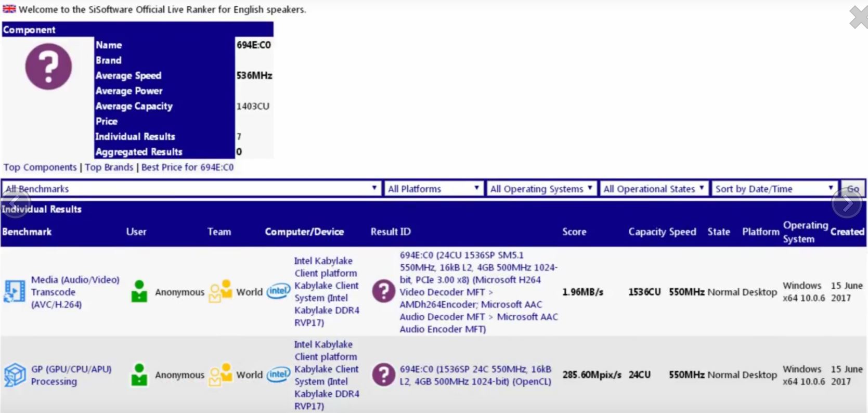The image size is (868, 413).
Task: Click the Anonymous user icon in Media Transcode row
Action: (x=139, y=291)
